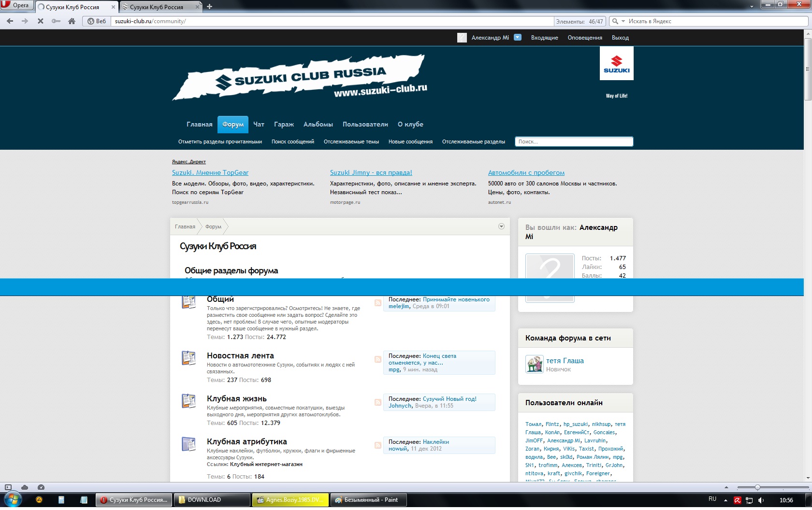Screen dimensions: 812x510
Task: Open the Новостная лента forum section
Action: pos(240,356)
